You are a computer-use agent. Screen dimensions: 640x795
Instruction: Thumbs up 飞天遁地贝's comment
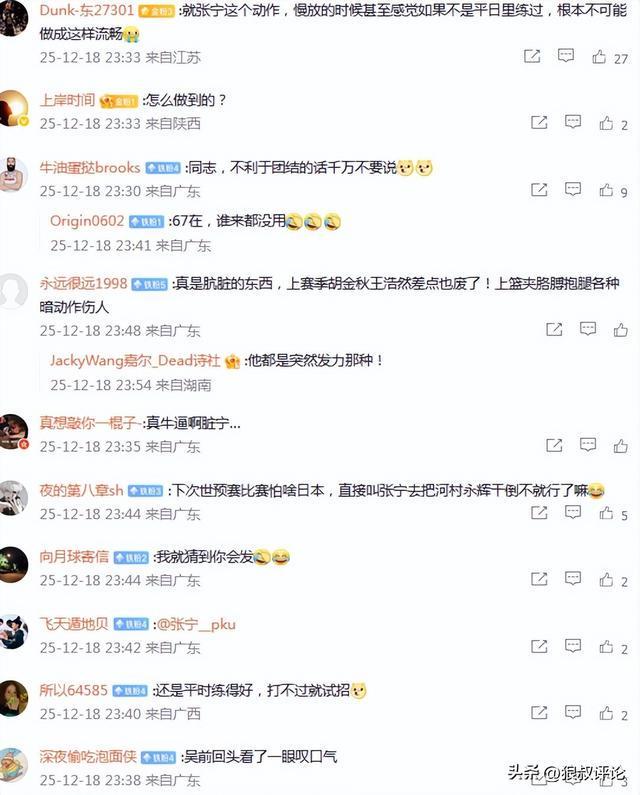point(606,646)
